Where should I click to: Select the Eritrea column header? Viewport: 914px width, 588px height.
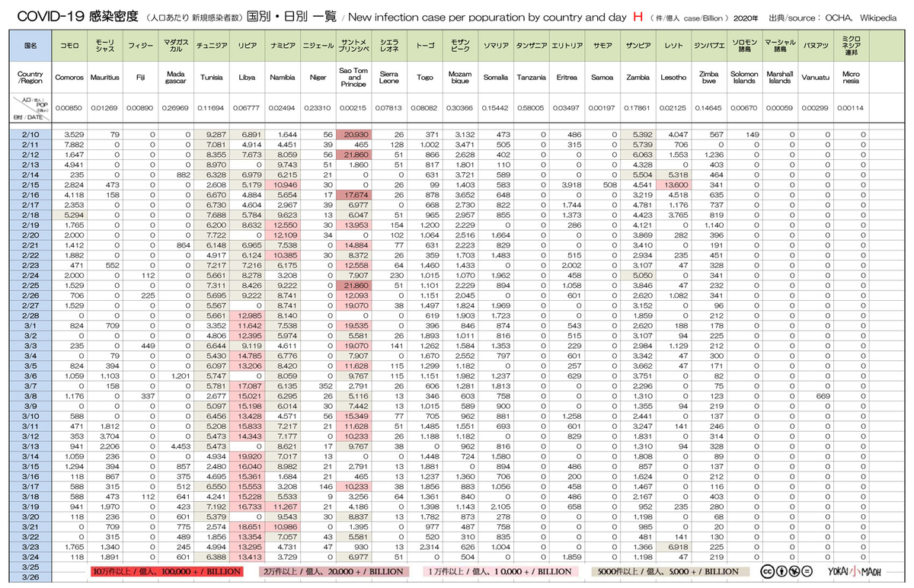pyautogui.click(x=567, y=78)
